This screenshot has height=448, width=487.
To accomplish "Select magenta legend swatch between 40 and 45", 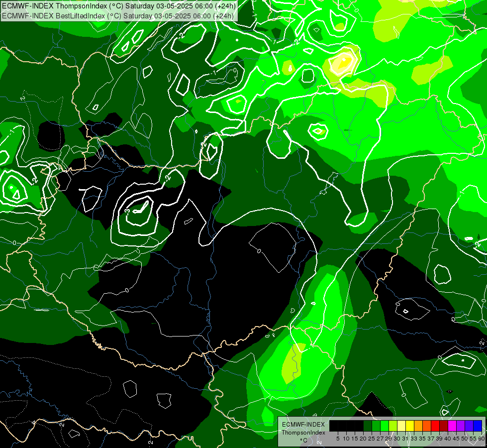I will tap(452, 426).
